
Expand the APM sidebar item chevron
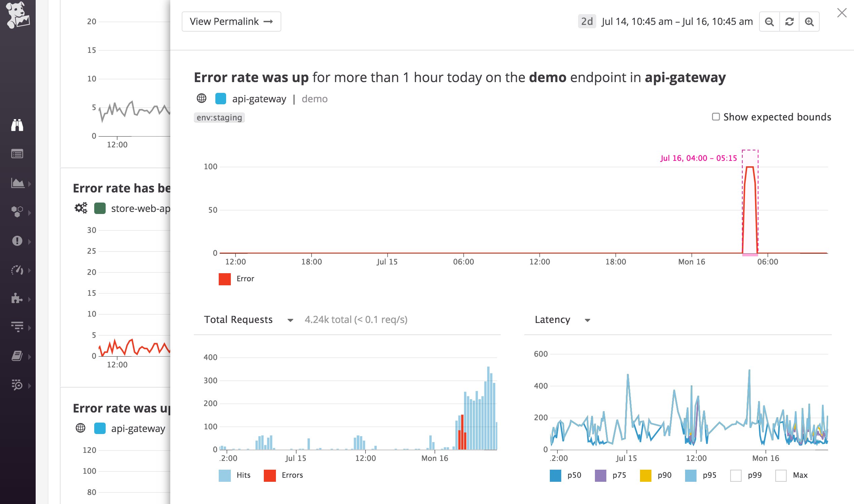[x=29, y=212]
